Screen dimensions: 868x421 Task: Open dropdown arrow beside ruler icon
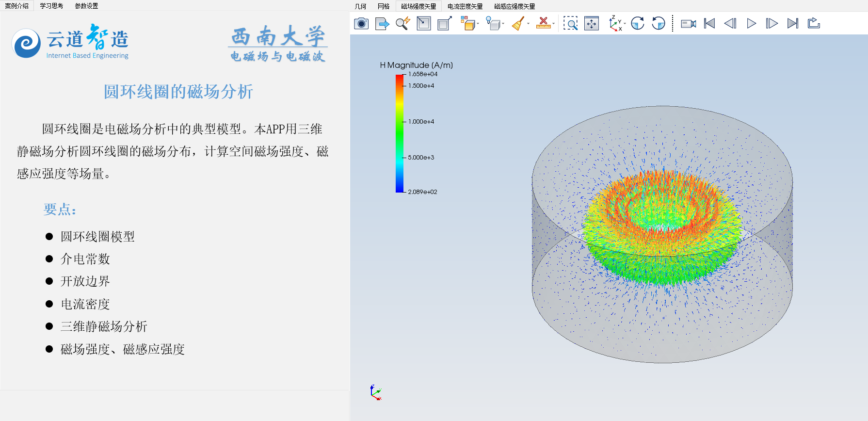pos(554,24)
